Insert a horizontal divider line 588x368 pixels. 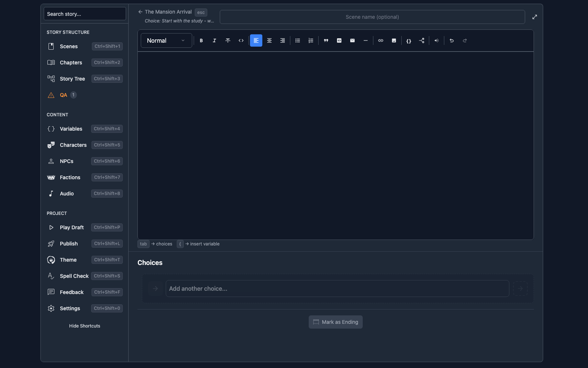366,40
